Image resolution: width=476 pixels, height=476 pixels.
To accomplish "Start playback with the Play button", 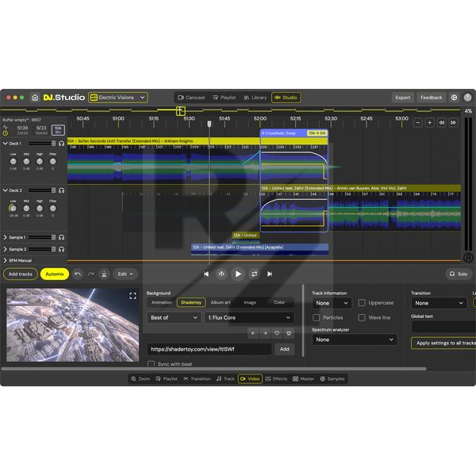I will click(x=238, y=274).
